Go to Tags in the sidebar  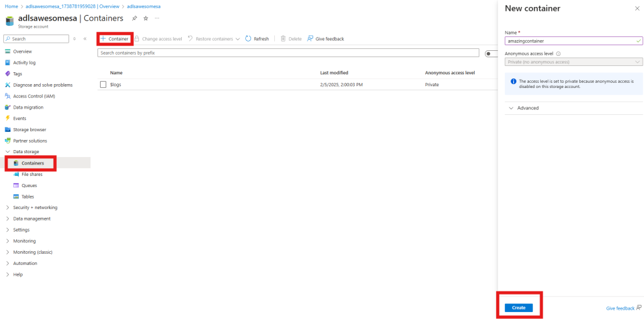tap(18, 74)
